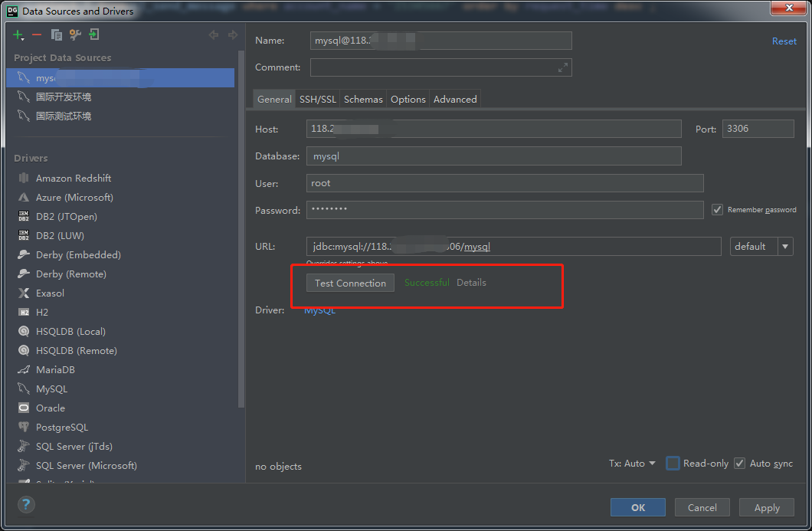The width and height of the screenshot is (812, 531).
Task: Switch to the SSH/SSL tab
Action: pos(317,99)
